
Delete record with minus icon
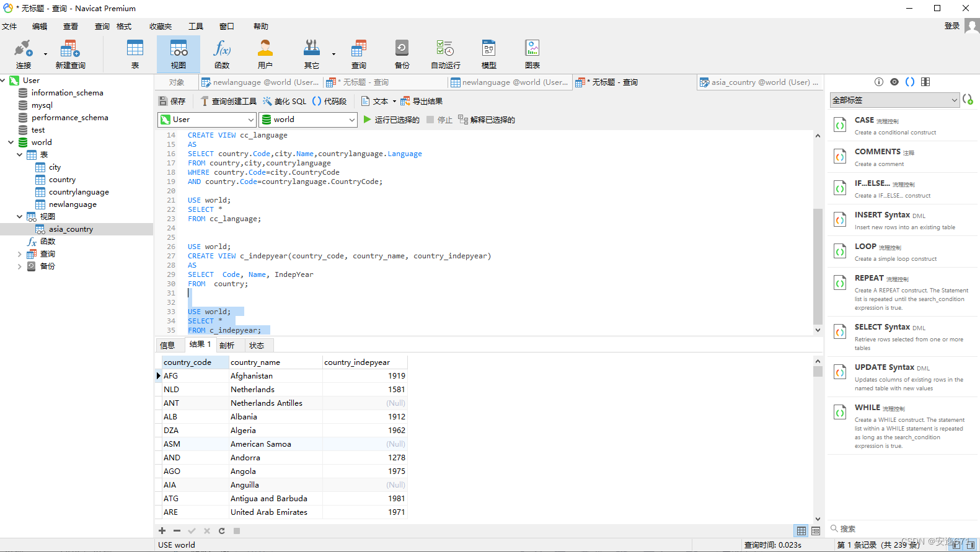pyautogui.click(x=177, y=531)
